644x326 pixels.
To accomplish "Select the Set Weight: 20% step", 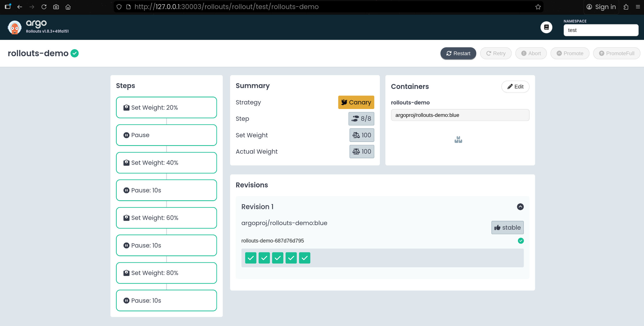I will click(166, 107).
